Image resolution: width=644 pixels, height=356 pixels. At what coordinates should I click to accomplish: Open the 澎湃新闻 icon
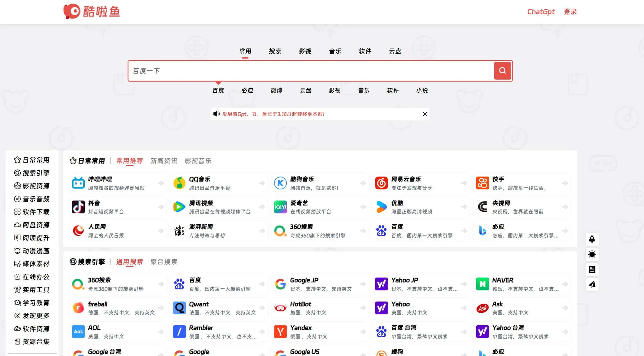coord(179,230)
